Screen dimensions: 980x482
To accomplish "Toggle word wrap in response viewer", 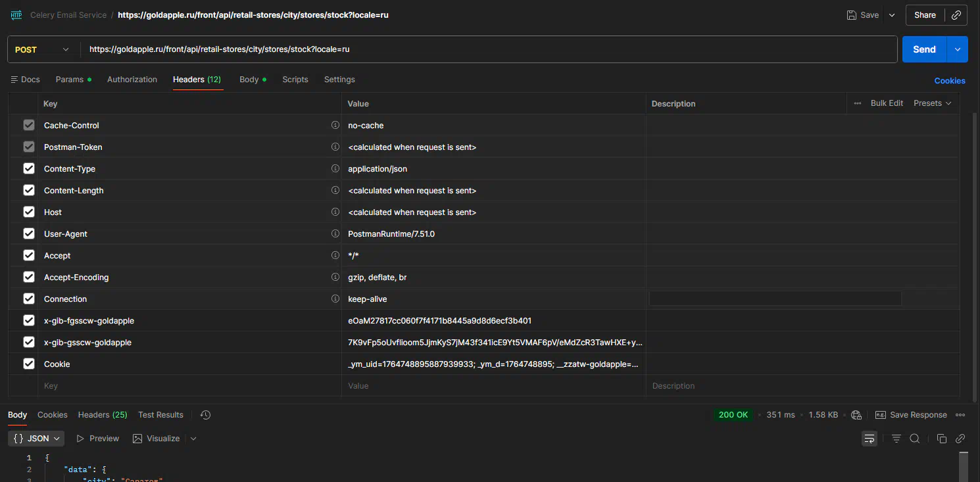I will coord(870,439).
